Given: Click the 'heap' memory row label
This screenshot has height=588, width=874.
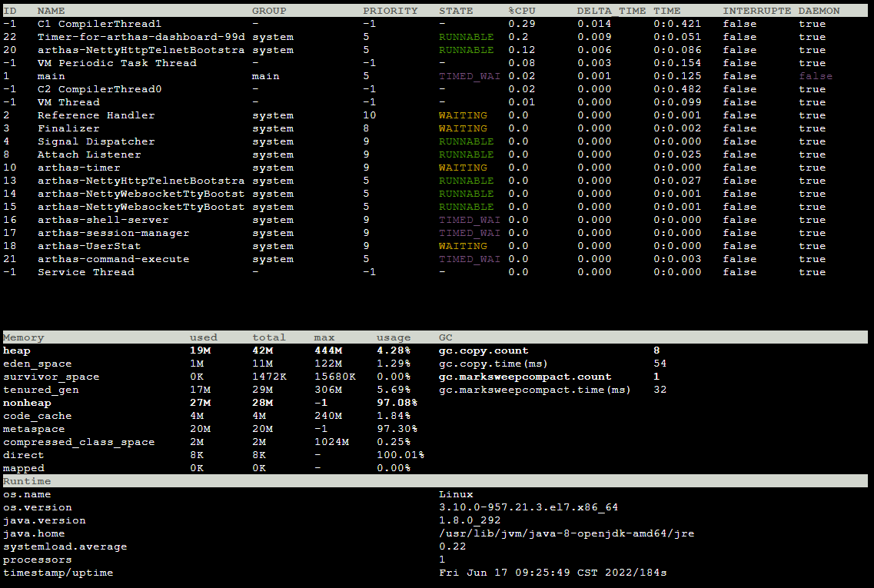Looking at the screenshot, I should tap(17, 350).
